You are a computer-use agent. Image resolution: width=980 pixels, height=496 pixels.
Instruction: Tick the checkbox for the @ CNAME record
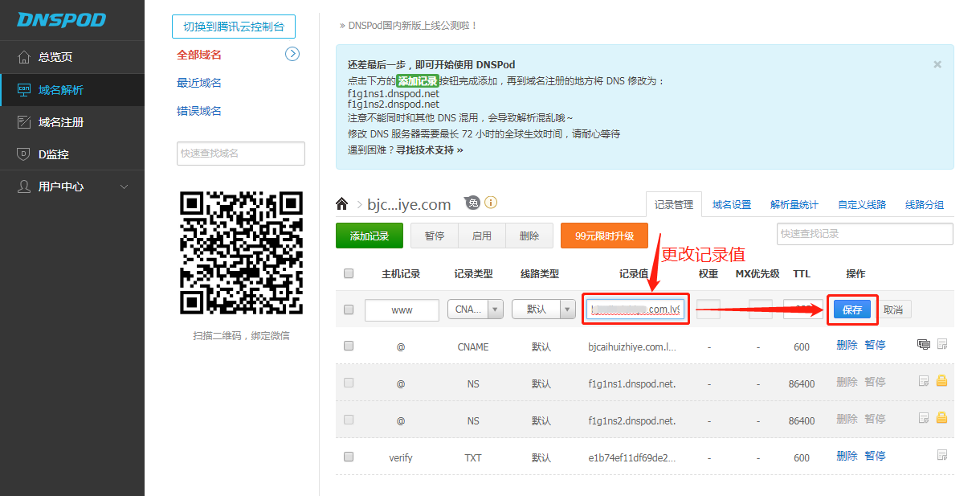point(349,346)
